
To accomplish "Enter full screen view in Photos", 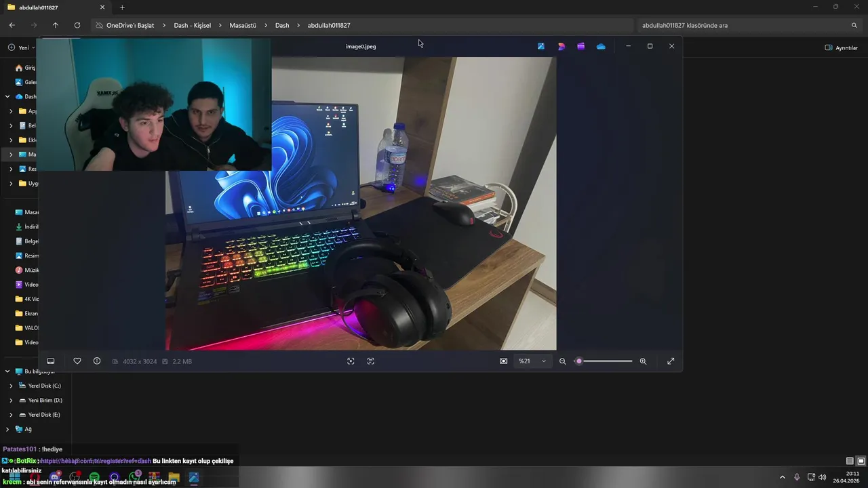I will (671, 361).
